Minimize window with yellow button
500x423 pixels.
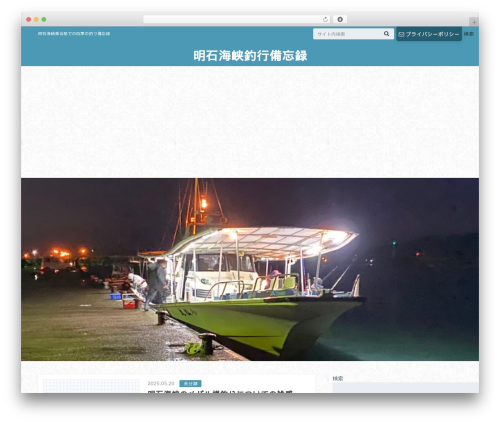coord(36,19)
